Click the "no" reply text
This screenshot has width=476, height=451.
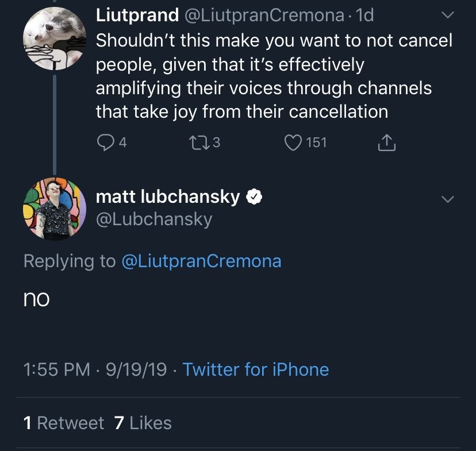tap(36, 299)
